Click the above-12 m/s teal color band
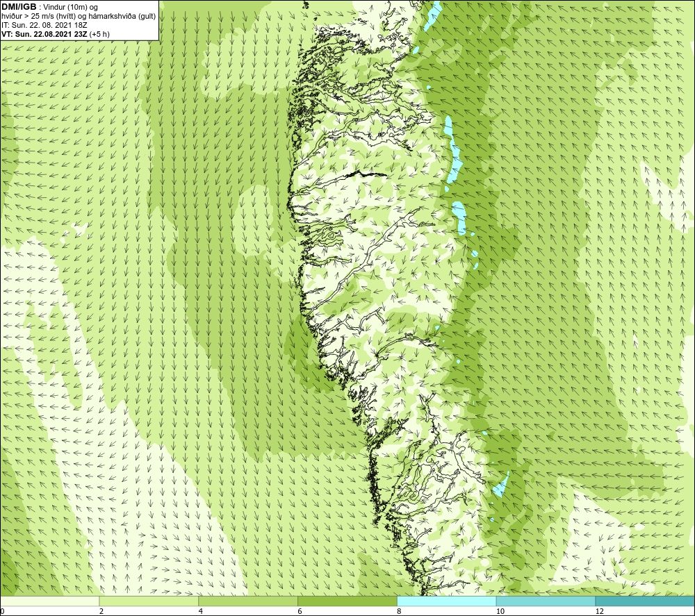 click(x=646, y=601)
